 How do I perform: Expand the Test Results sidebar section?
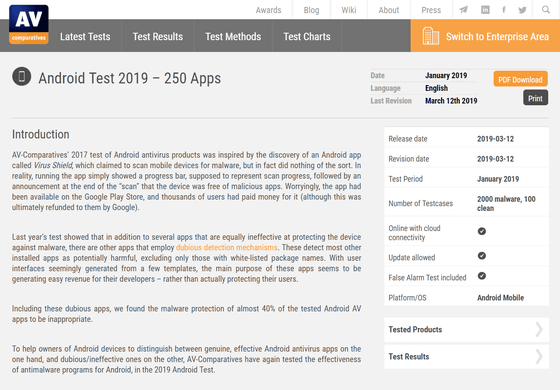click(x=466, y=356)
